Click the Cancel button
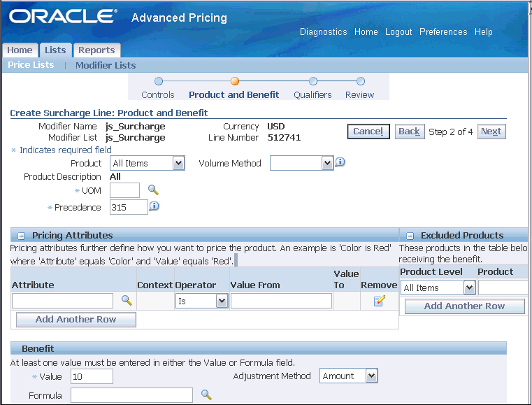 click(368, 132)
